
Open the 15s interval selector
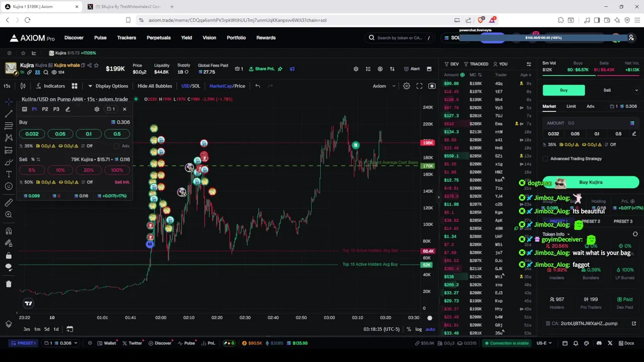tap(7, 86)
